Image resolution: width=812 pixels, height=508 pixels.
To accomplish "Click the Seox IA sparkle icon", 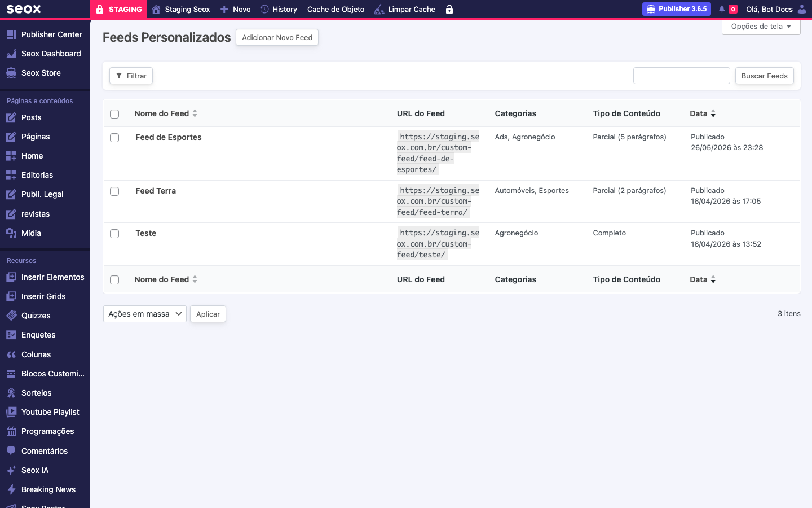I will 11,470.
